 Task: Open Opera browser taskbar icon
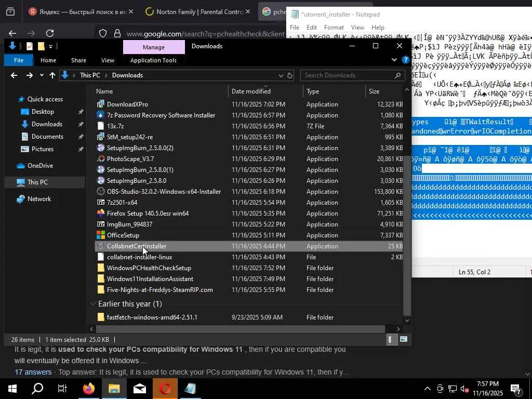(x=165, y=389)
